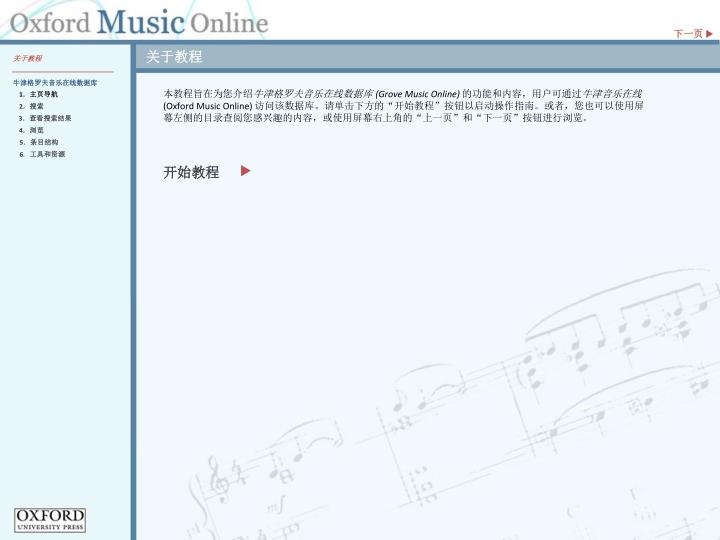Go to next page via 下一页
This screenshot has width=720, height=540.
click(x=693, y=34)
